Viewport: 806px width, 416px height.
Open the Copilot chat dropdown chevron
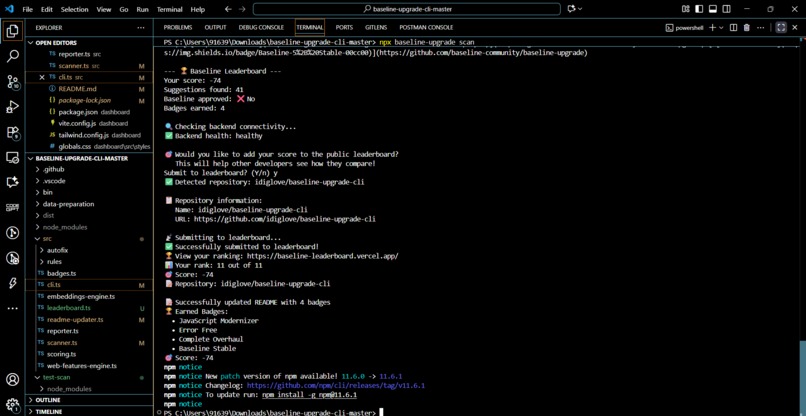[580, 9]
